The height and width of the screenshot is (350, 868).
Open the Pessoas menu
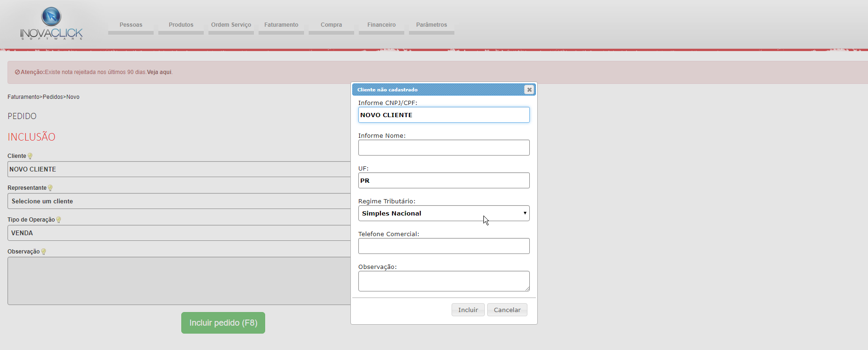click(131, 25)
